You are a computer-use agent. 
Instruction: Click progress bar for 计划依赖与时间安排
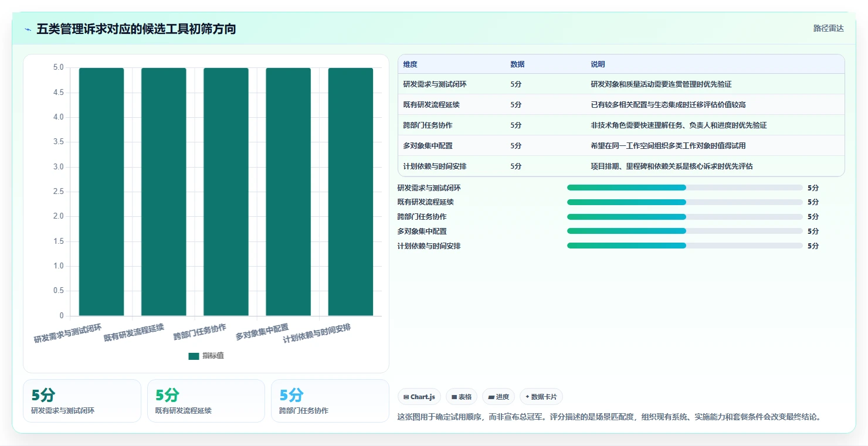(x=684, y=246)
